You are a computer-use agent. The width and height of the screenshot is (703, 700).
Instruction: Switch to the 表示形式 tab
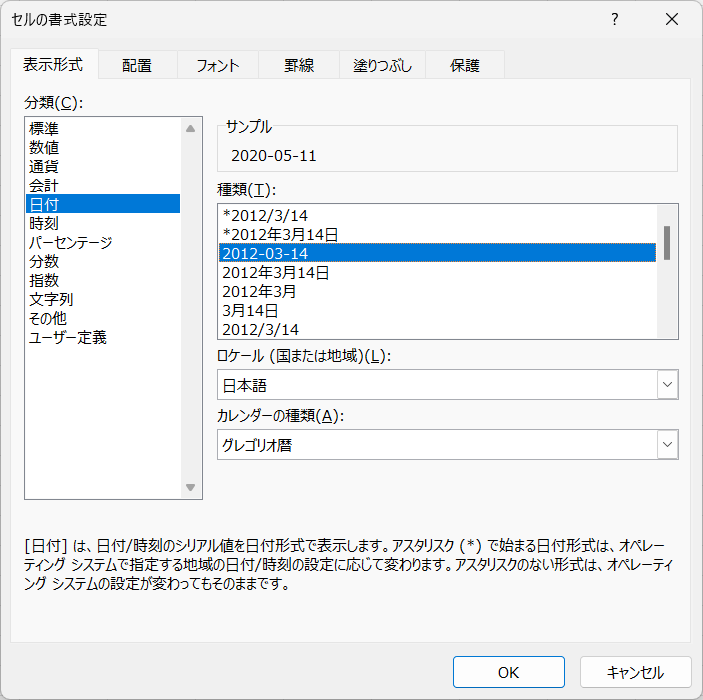(53, 65)
